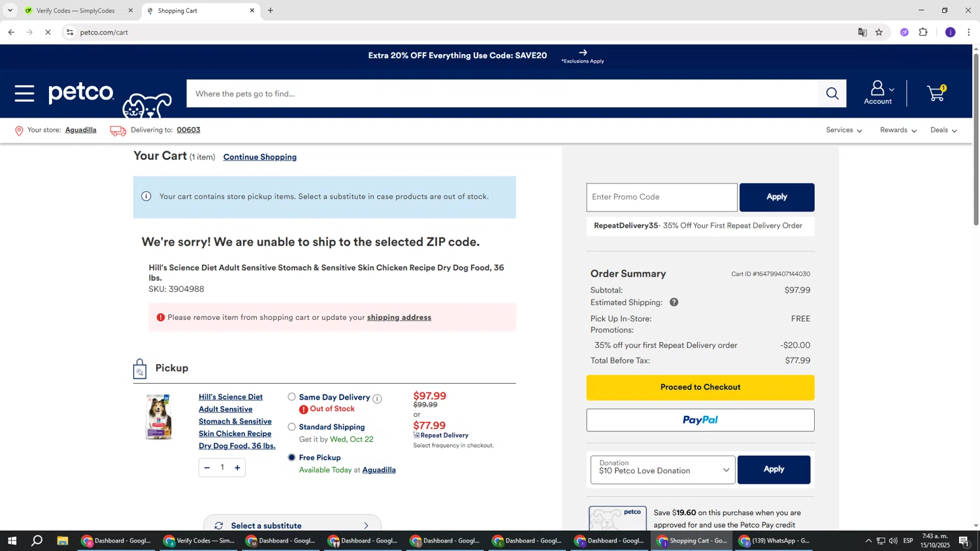980x551 pixels.
Task: Close the Shopping Cart browser tab
Action: (x=252, y=10)
